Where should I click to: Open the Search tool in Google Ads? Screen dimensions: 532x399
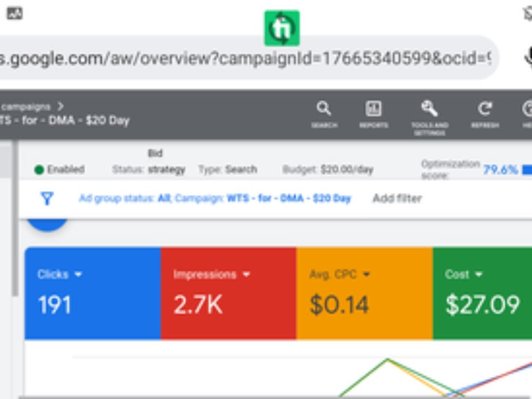pyautogui.click(x=324, y=115)
